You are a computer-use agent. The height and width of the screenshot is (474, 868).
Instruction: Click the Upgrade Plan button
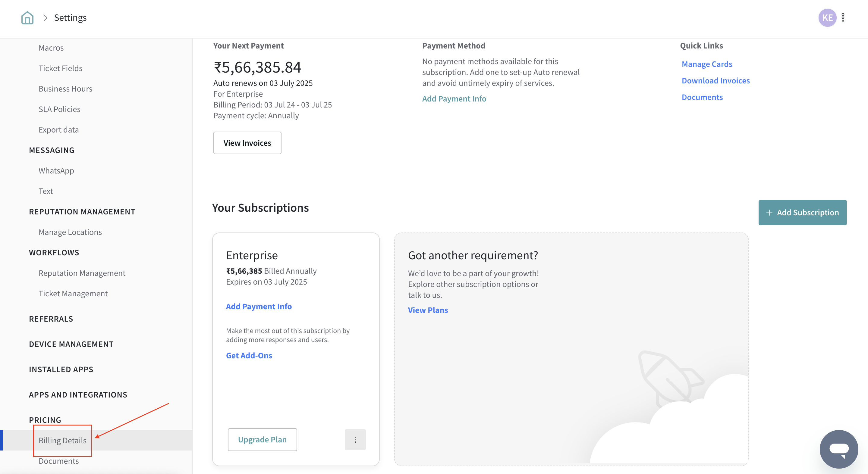pyautogui.click(x=262, y=439)
